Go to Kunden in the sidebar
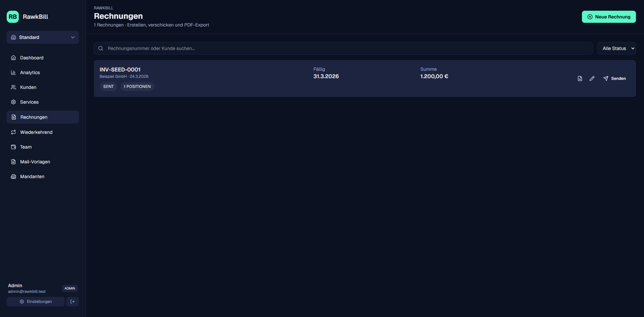This screenshot has width=644, height=317. (28, 87)
